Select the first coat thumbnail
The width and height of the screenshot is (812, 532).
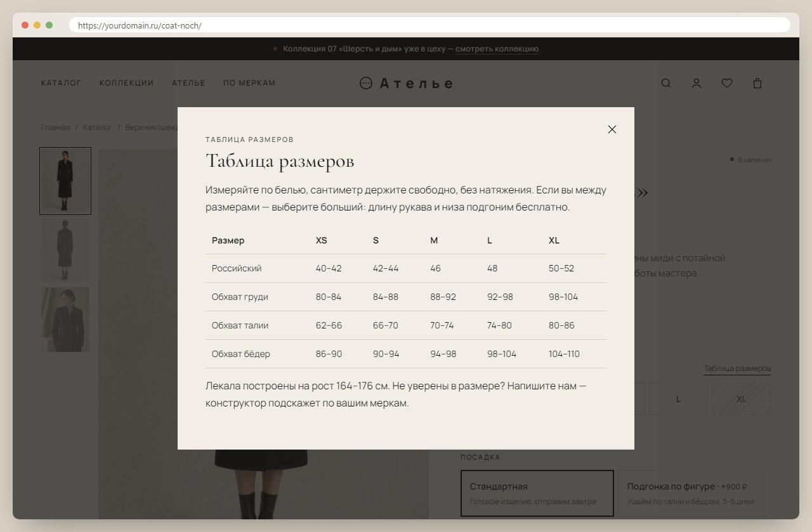pyautogui.click(x=65, y=181)
